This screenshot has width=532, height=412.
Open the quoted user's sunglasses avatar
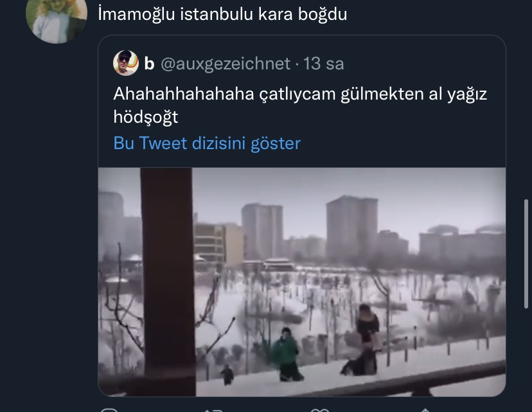pyautogui.click(x=126, y=63)
